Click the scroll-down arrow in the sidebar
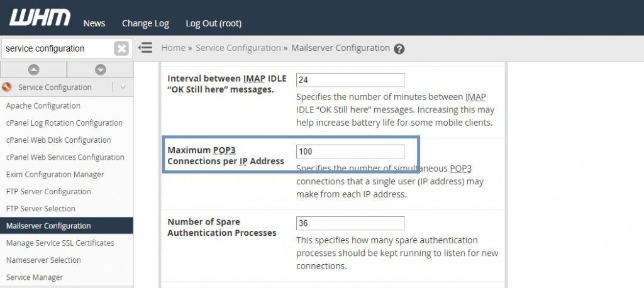 pyautogui.click(x=100, y=70)
